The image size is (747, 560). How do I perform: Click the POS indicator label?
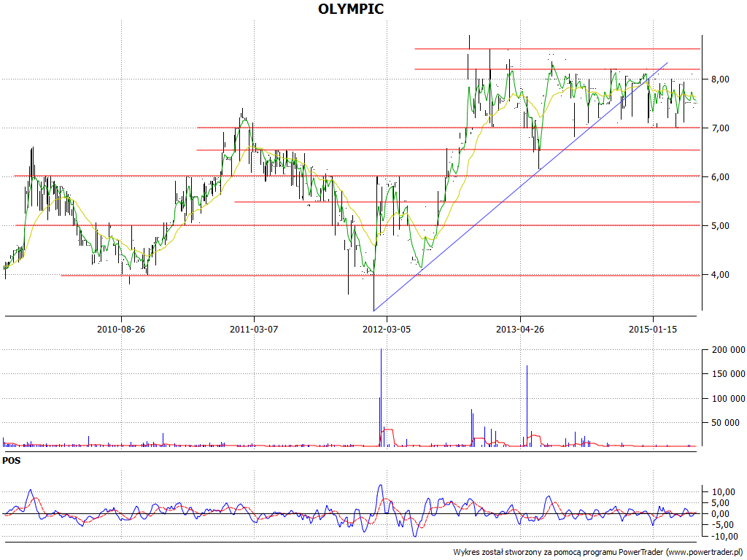(x=12, y=461)
